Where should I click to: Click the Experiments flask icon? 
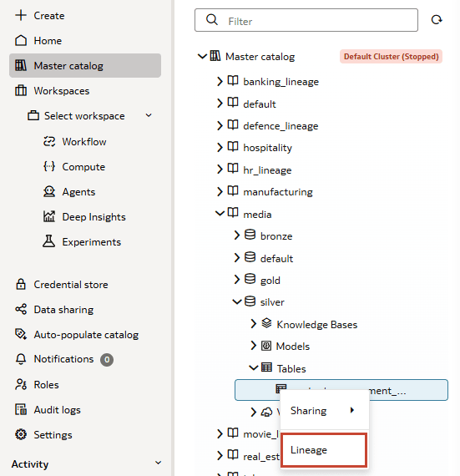tap(49, 241)
